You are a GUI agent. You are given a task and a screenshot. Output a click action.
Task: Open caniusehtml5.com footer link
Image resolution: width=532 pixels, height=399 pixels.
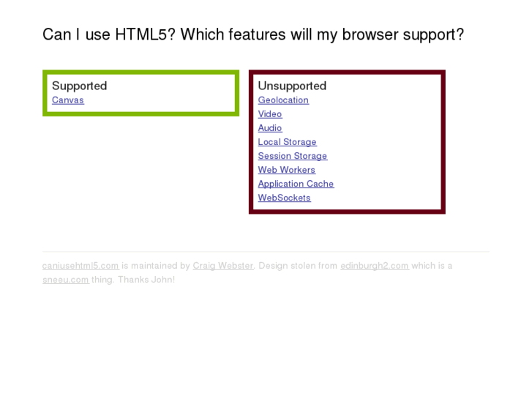pyautogui.click(x=80, y=266)
